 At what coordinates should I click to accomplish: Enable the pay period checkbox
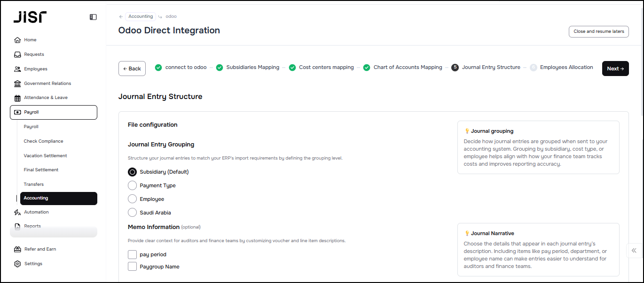(x=132, y=254)
